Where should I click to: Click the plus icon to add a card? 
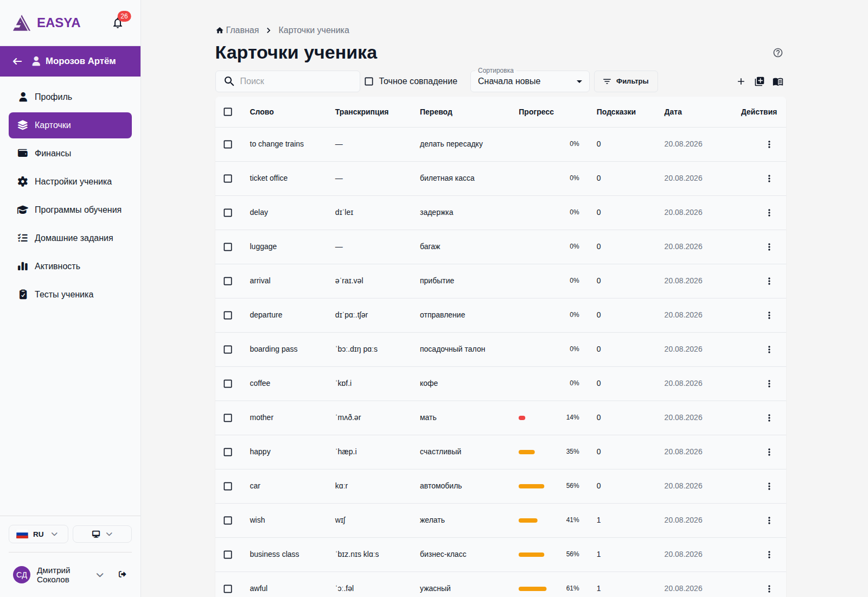coord(741,81)
